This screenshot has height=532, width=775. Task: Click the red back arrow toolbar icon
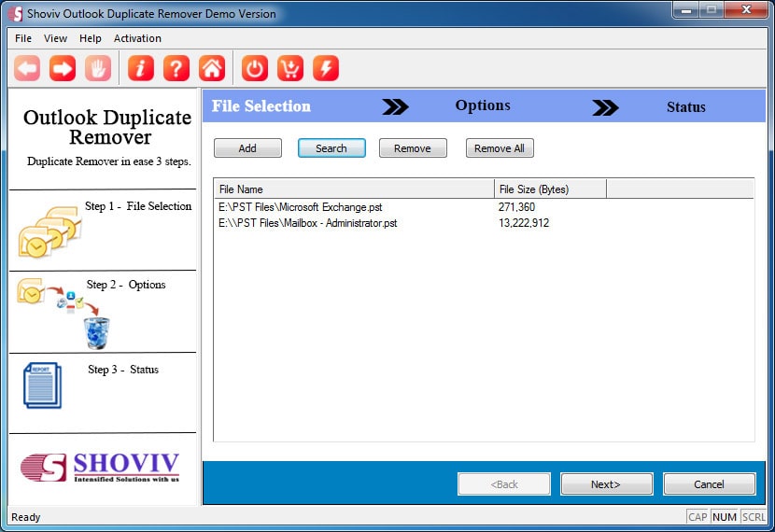pos(27,68)
